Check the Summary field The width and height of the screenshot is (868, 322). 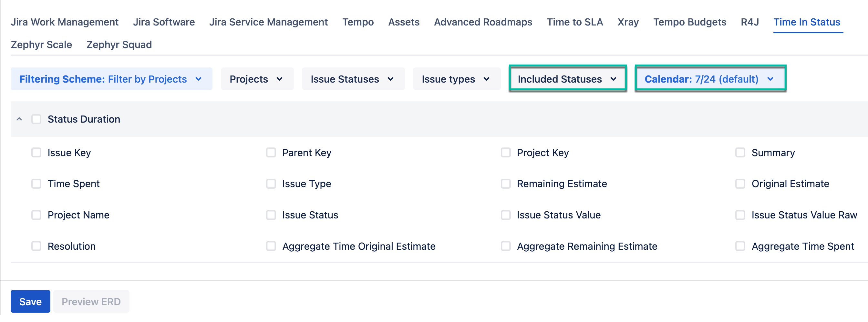pos(740,152)
